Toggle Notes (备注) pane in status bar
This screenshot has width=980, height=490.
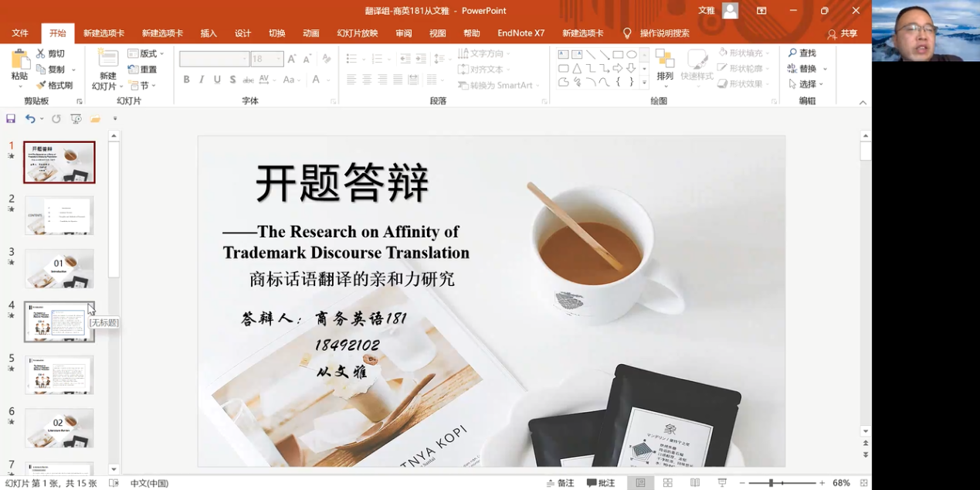561,483
